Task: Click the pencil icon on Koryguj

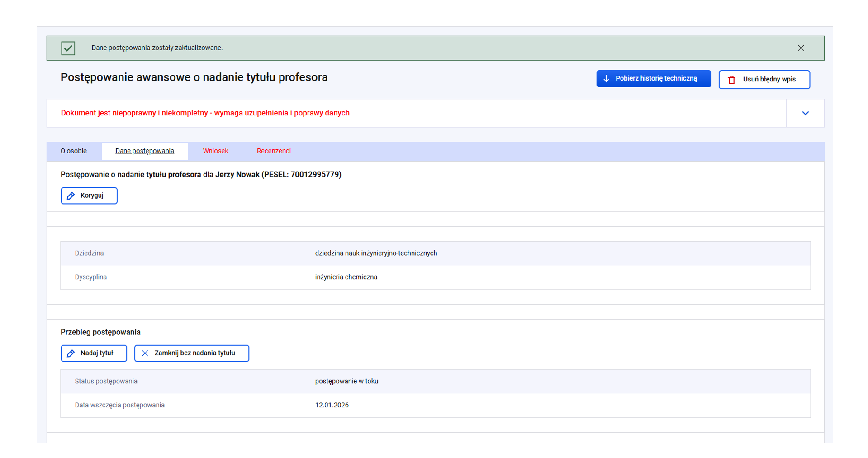Action: pos(71,196)
